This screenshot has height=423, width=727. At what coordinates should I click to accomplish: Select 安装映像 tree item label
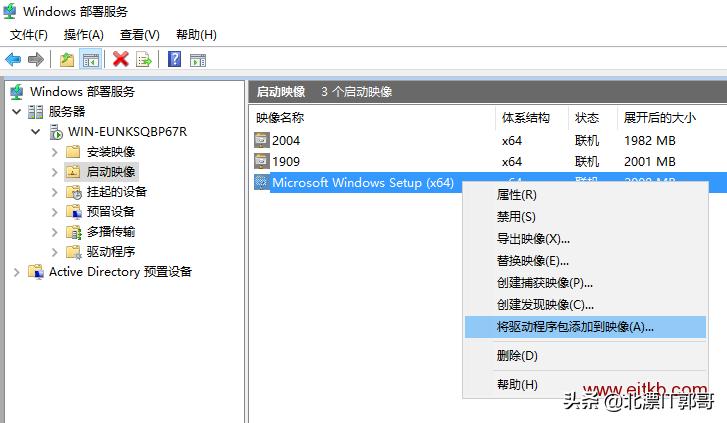(111, 152)
